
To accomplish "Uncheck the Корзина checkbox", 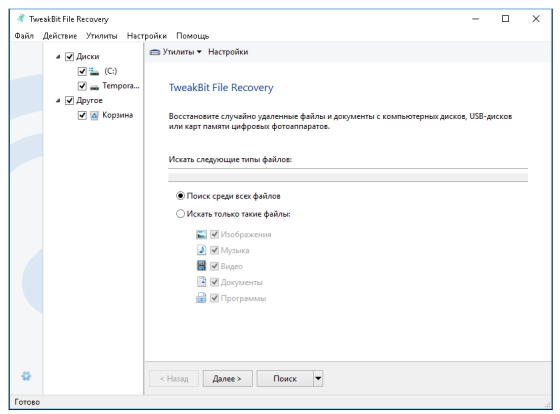I will point(82,115).
